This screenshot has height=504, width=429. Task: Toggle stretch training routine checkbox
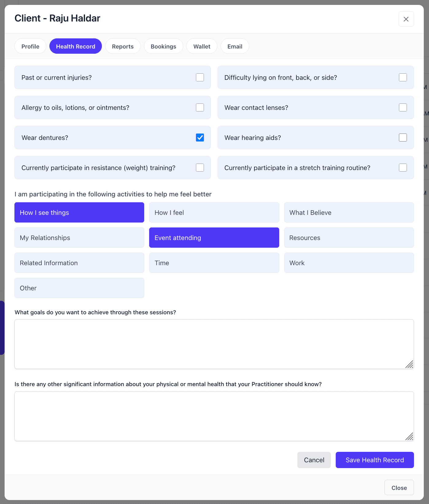[x=403, y=168]
